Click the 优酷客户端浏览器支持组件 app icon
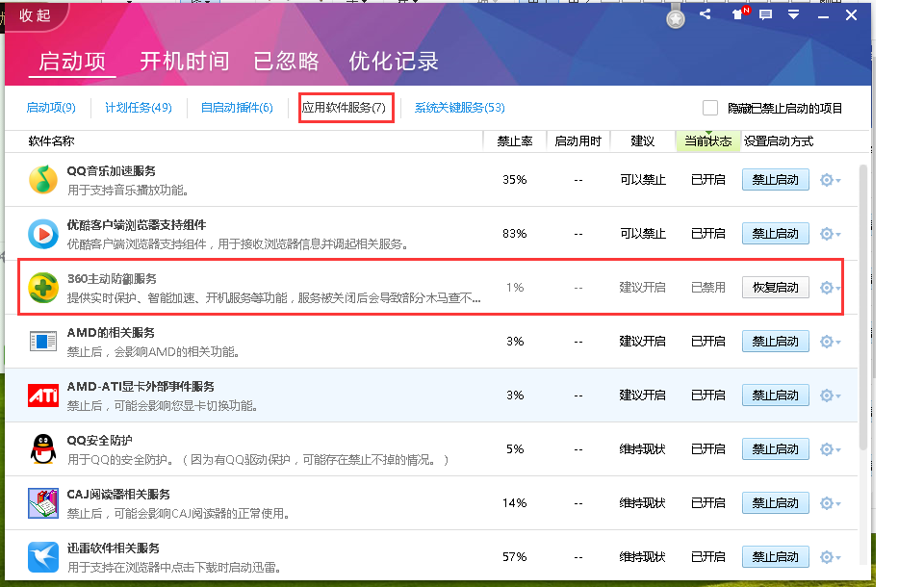 (x=43, y=234)
